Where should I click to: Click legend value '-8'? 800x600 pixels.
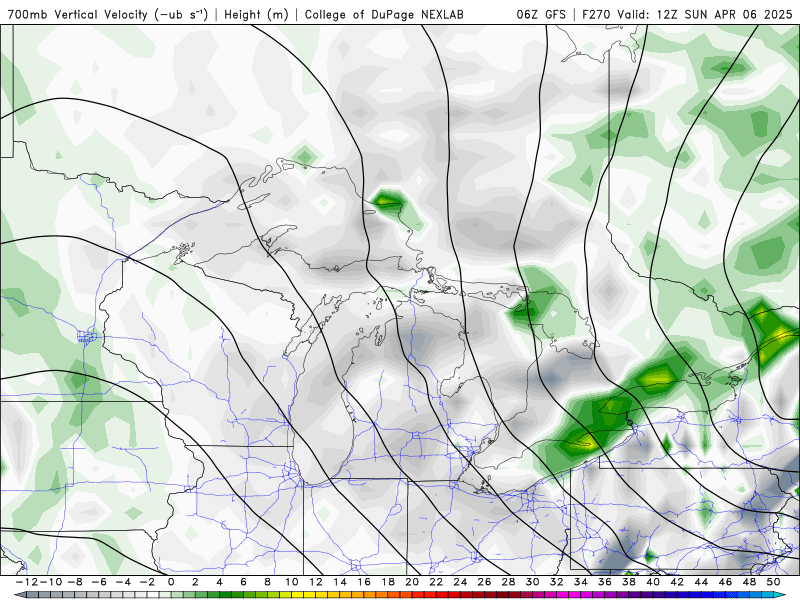coord(75,582)
